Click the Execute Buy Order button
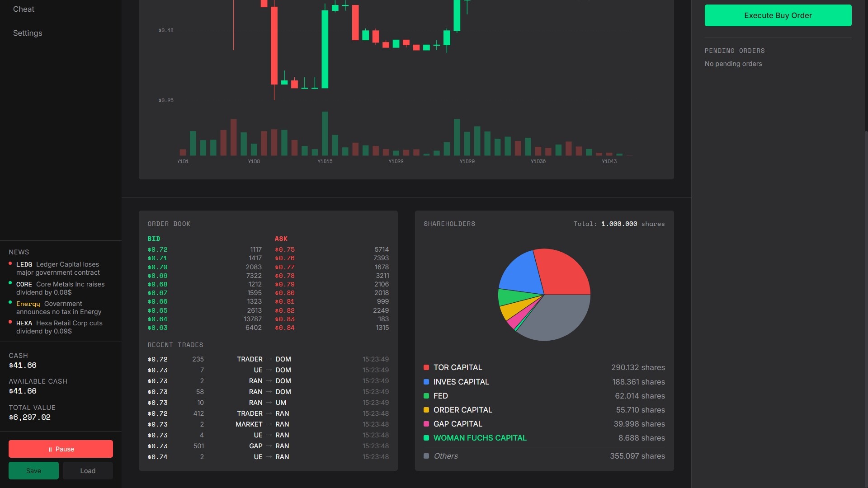 click(778, 15)
